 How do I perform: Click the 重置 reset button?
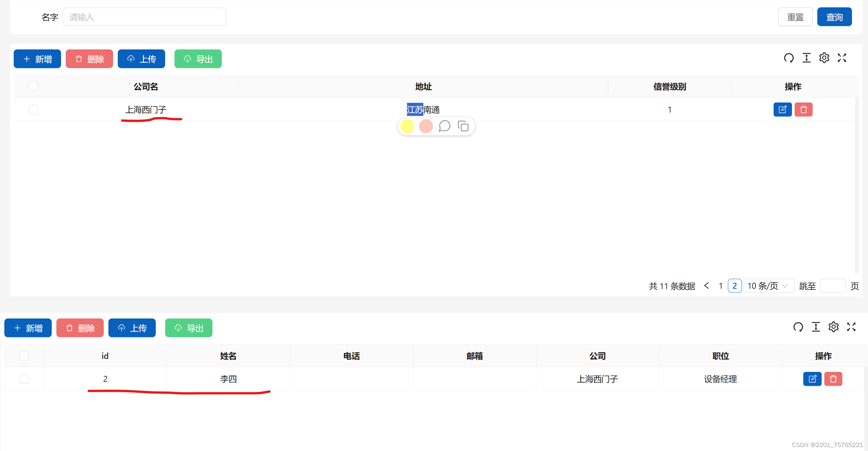pos(795,17)
